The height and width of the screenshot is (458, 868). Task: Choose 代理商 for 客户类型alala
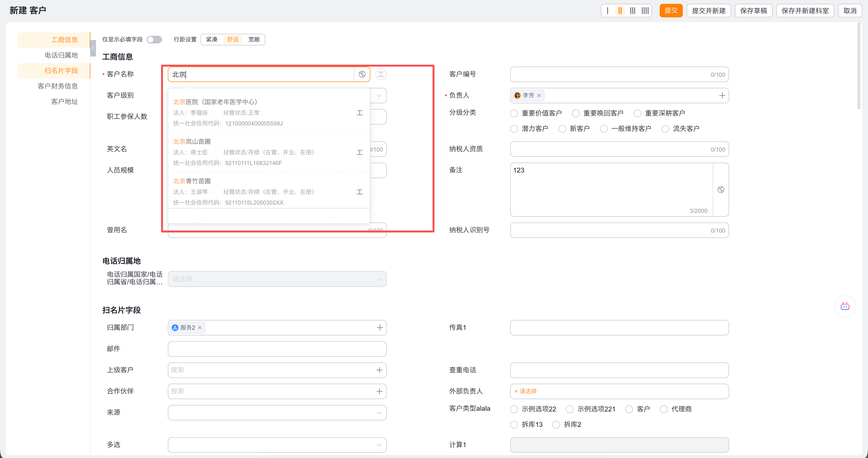(664, 409)
